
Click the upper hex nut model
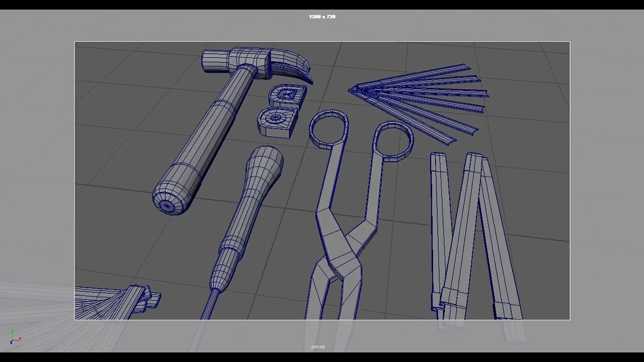(285, 93)
